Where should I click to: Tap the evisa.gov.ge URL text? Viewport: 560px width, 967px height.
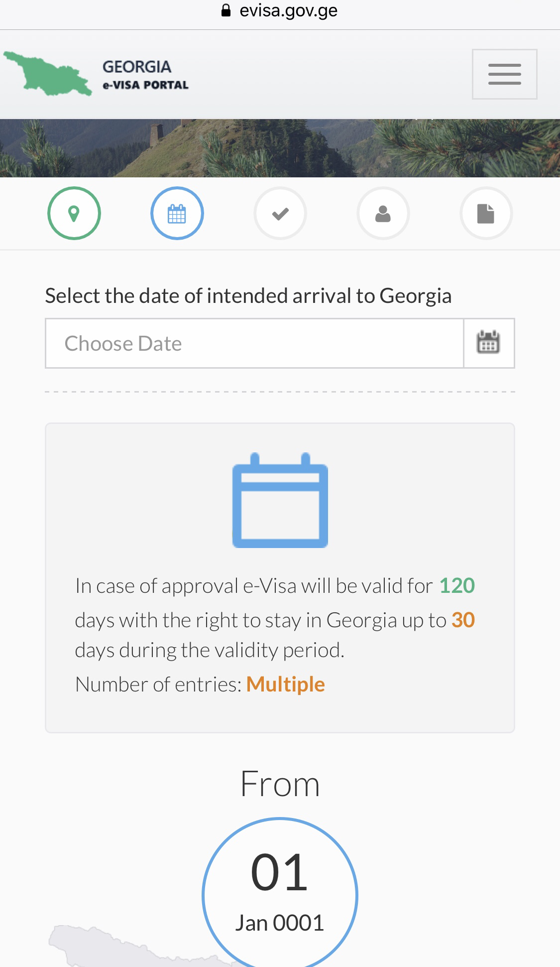pos(288,10)
